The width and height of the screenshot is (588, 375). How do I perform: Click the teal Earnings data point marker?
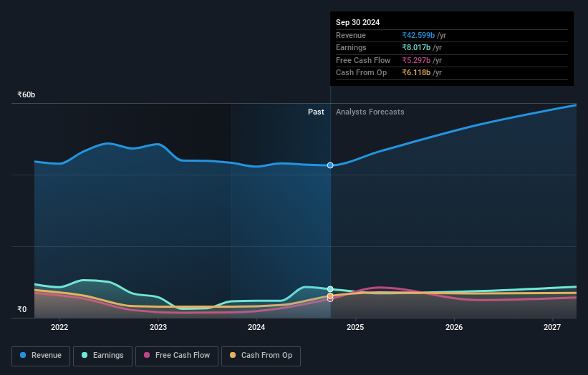tap(330, 289)
